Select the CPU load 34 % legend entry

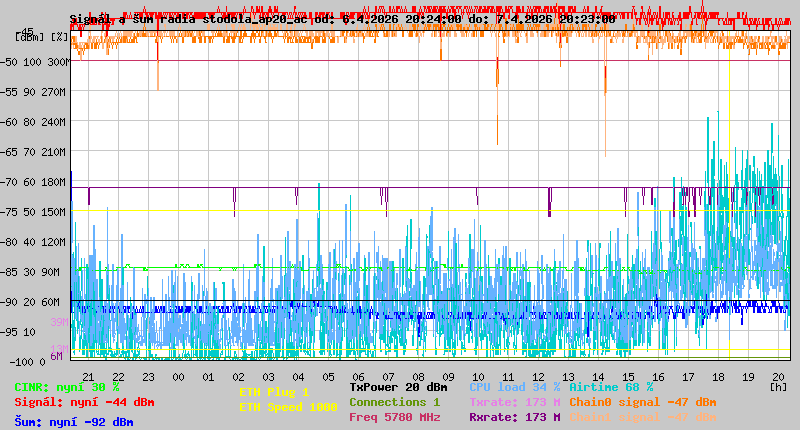(514, 387)
